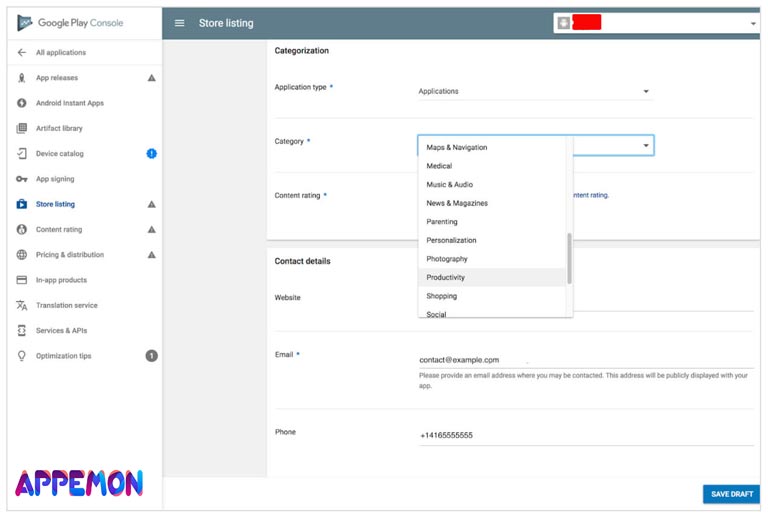Open Pricing & distribution section
Image resolution: width=768 pixels, height=517 pixels.
[x=70, y=255]
